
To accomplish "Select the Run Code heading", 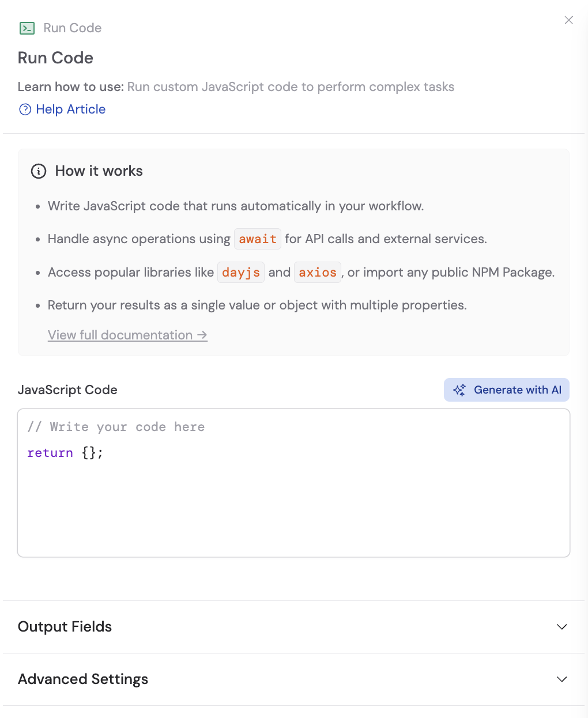I will pyautogui.click(x=55, y=58).
